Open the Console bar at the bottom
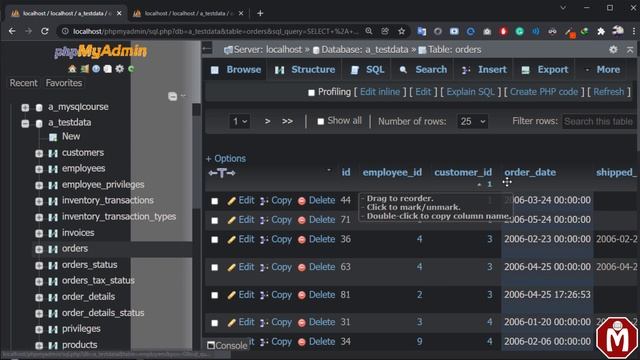 (x=227, y=345)
